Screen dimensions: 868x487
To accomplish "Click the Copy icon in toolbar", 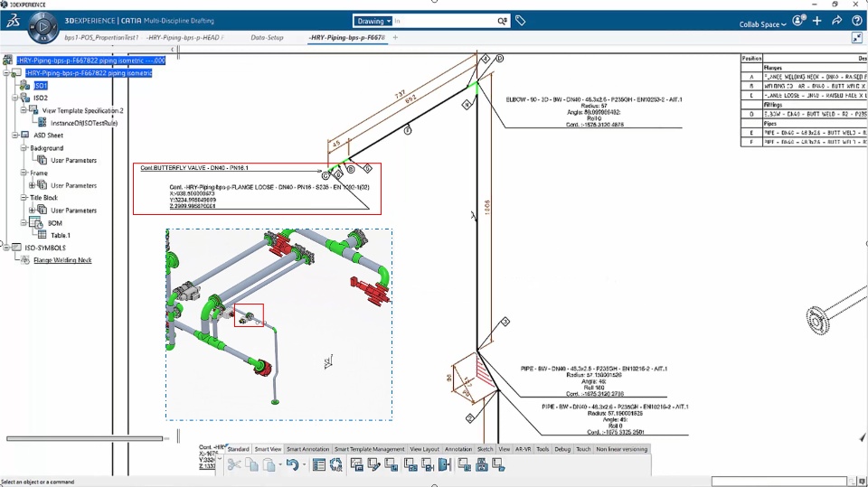I will 252,464.
